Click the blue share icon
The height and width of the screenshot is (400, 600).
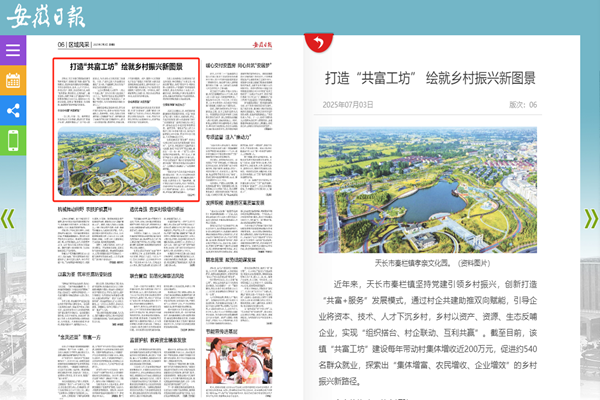[13, 111]
